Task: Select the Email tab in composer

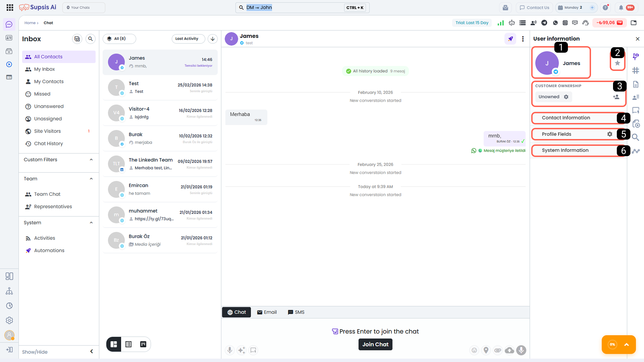Action: click(267, 312)
